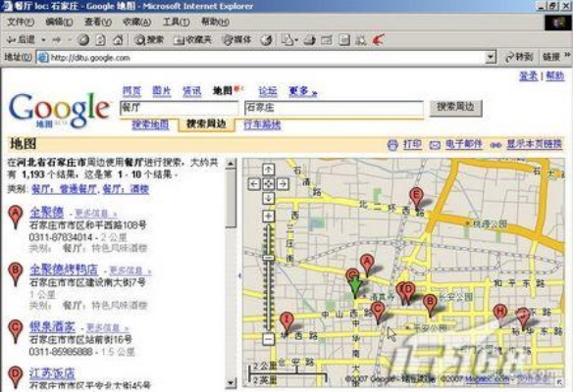Open the 论坛 link above search
The height and width of the screenshot is (392, 573).
(x=268, y=91)
